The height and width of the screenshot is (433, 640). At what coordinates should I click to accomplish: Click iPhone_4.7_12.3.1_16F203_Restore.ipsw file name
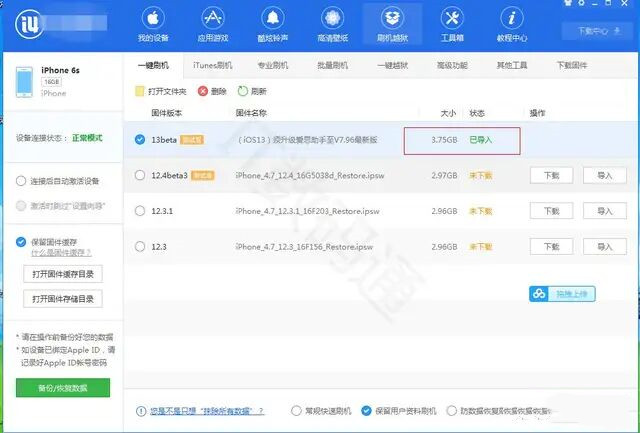coord(307,211)
